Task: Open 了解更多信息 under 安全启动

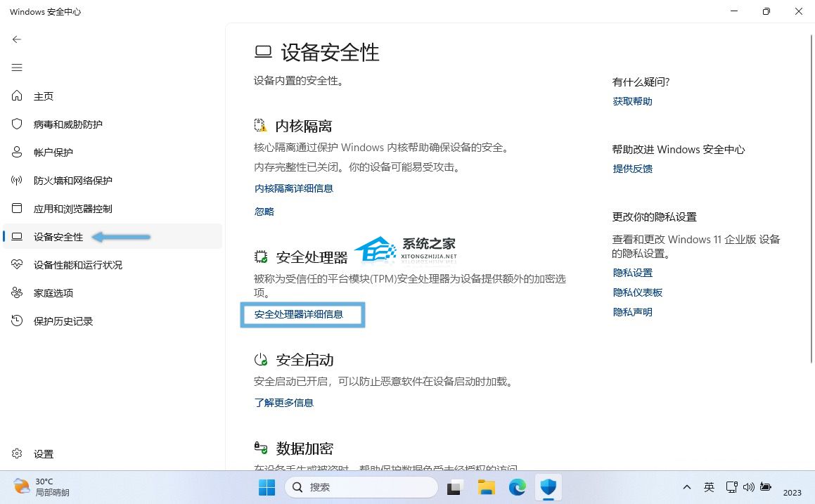Action: click(x=283, y=402)
